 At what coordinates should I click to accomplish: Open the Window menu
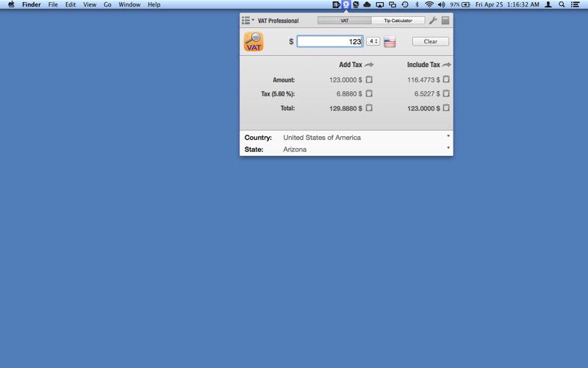(129, 4)
